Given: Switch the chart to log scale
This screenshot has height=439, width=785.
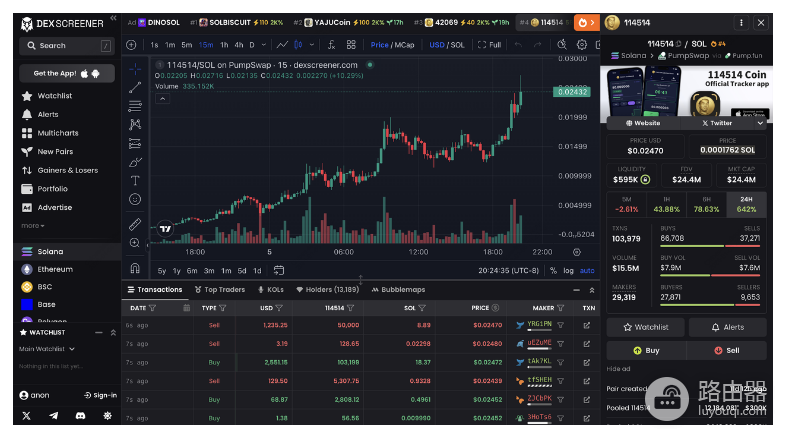Looking at the screenshot, I should coord(568,270).
